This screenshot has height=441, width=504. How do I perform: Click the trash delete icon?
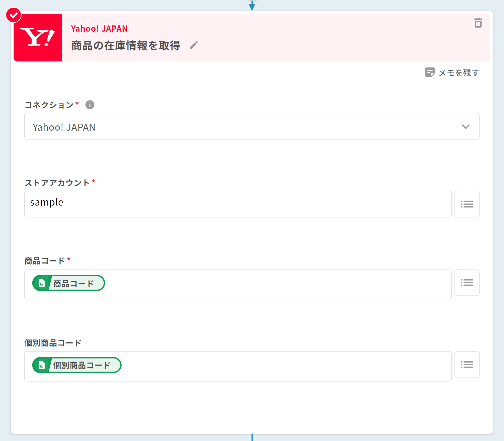pyautogui.click(x=478, y=23)
